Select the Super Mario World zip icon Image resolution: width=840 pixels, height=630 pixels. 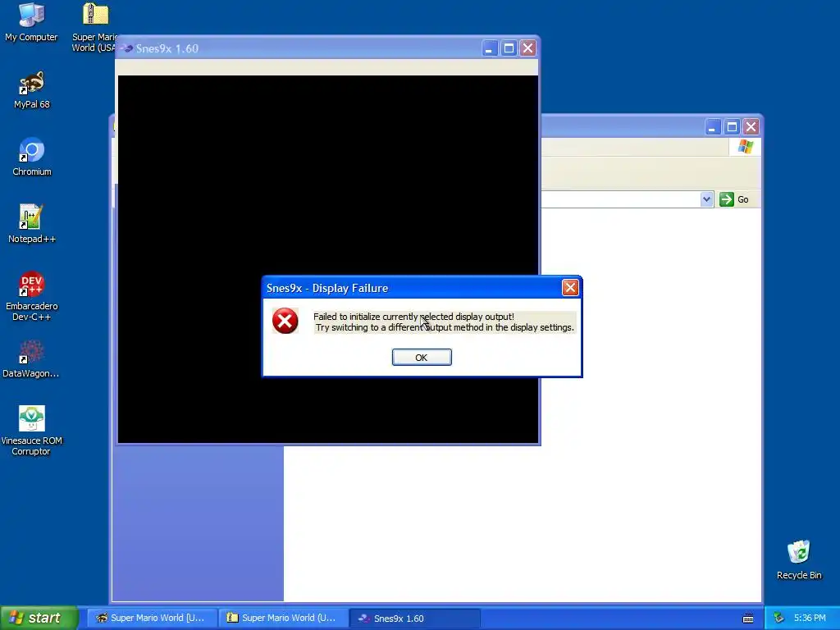pyautogui.click(x=95, y=27)
